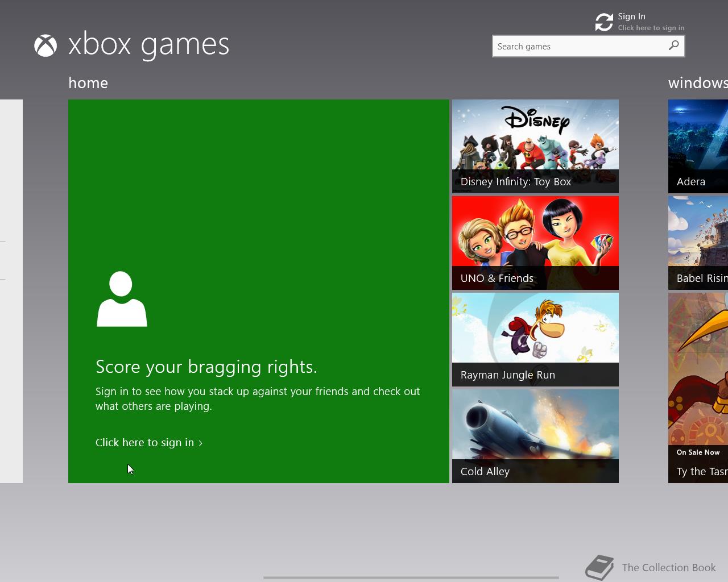
Task: Click the user silhouette icon on green tile
Action: 122,299
